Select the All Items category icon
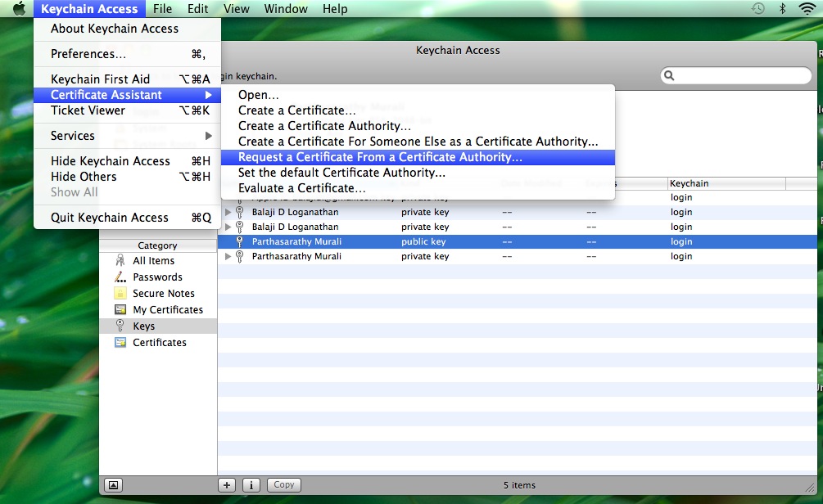 (120, 261)
